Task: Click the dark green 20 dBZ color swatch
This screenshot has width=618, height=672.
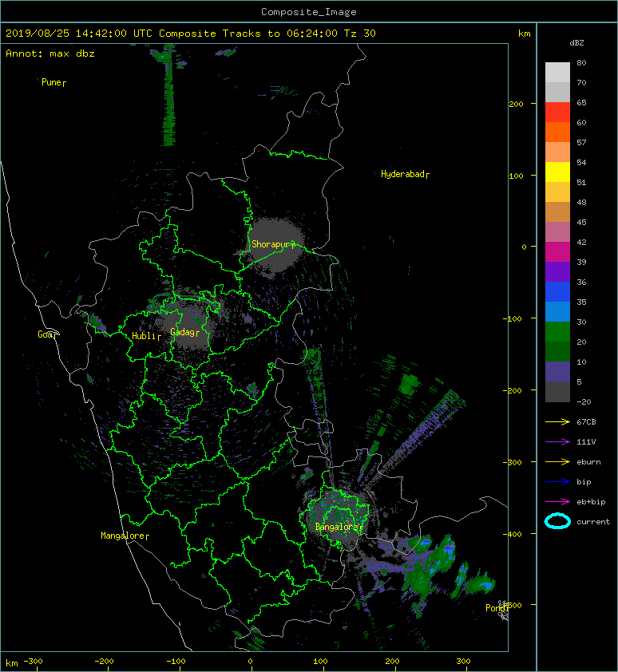Action: coord(557,351)
